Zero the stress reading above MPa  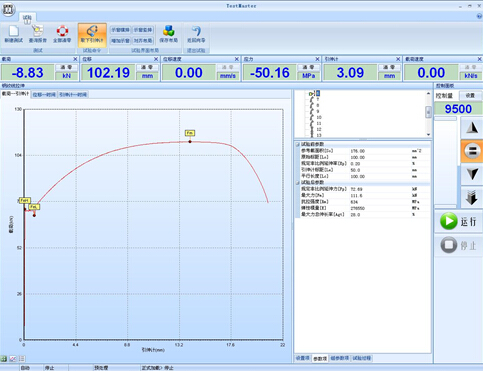point(308,67)
